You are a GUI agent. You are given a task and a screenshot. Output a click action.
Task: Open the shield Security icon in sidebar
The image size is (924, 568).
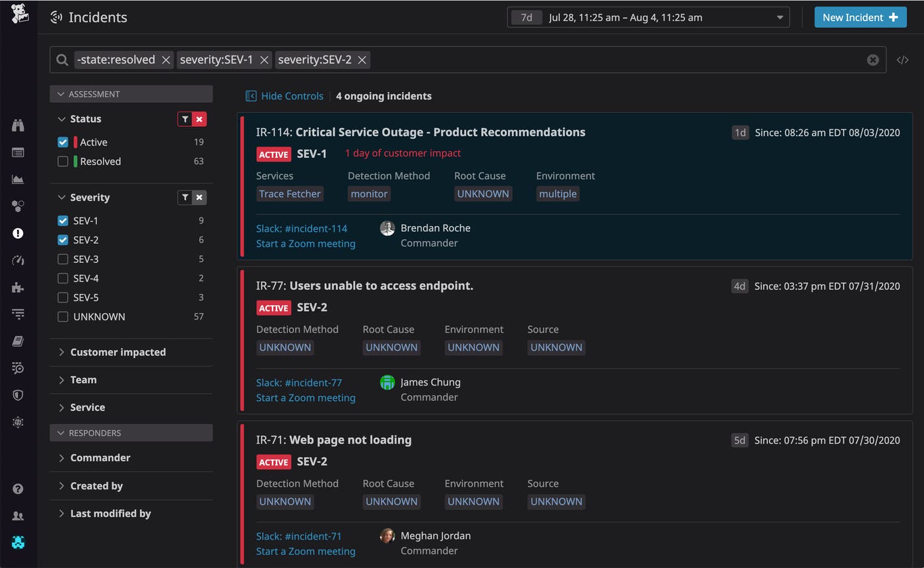[18, 395]
